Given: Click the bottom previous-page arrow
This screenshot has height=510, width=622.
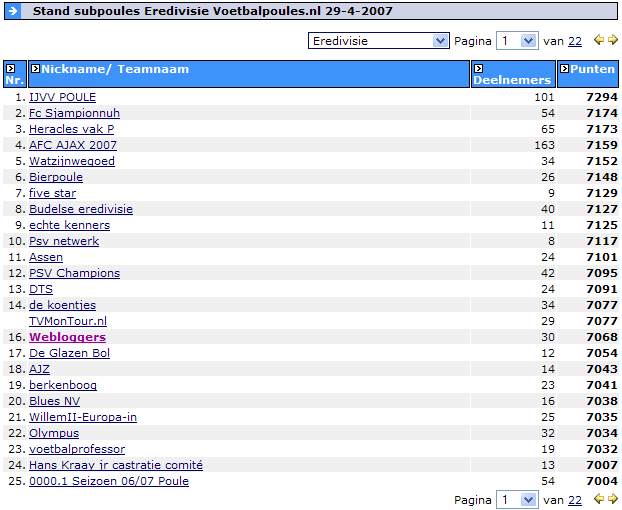Looking at the screenshot, I should [598, 499].
